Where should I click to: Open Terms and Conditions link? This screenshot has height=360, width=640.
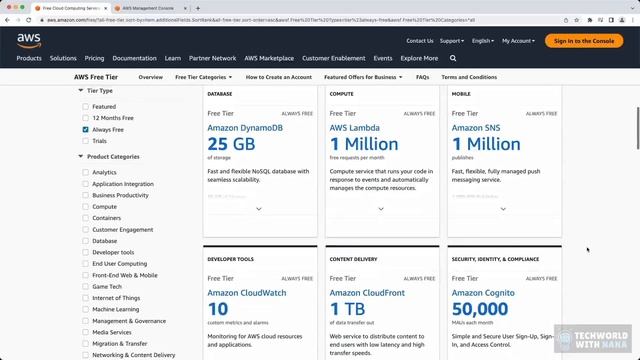pos(469,77)
